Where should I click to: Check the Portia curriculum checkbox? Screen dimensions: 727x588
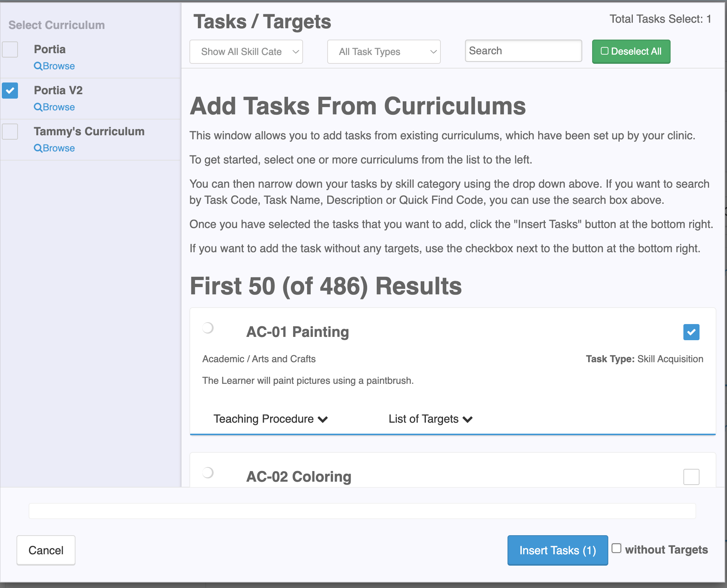pos(10,49)
